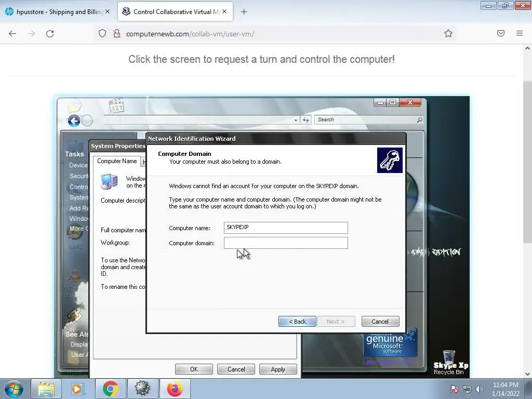Click the taskbar clock showing 11:04 PM
Viewport: 532px width, 399px height.
click(506, 389)
